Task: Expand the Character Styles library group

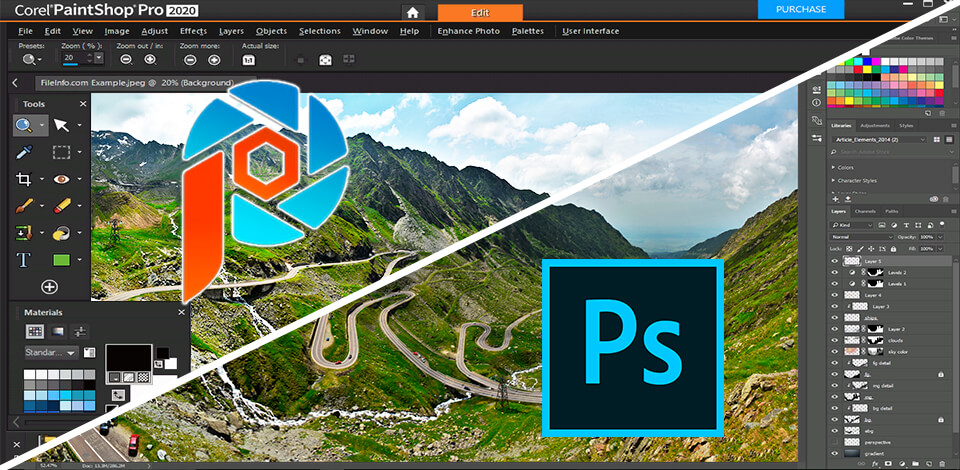Action: (x=833, y=181)
